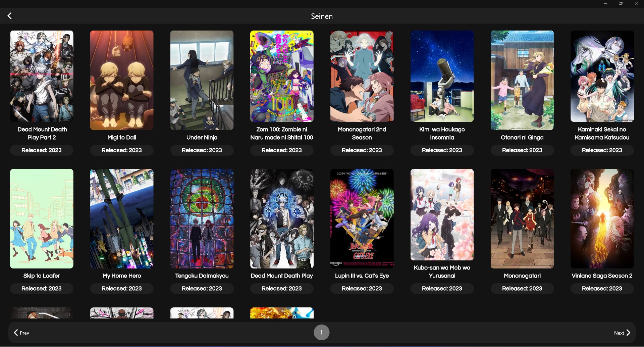Viewport: 644px width, 347px height.
Task: Go back using the back arrow
Action: click(x=10, y=16)
